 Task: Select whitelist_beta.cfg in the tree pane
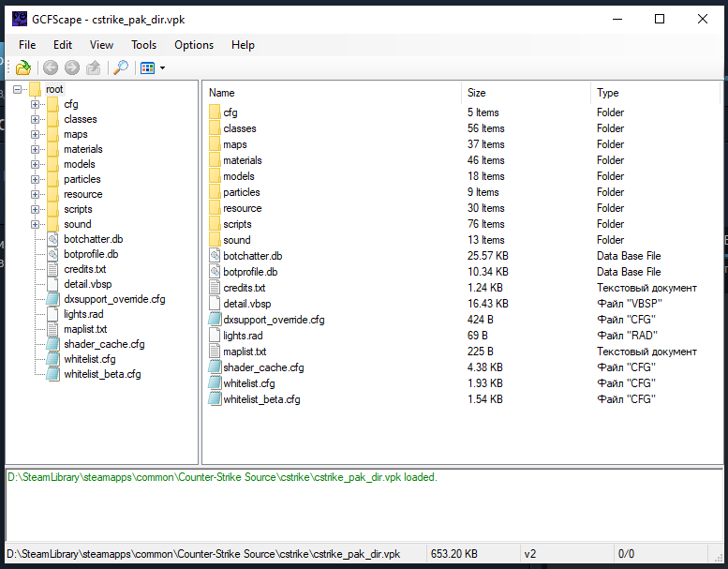102,374
